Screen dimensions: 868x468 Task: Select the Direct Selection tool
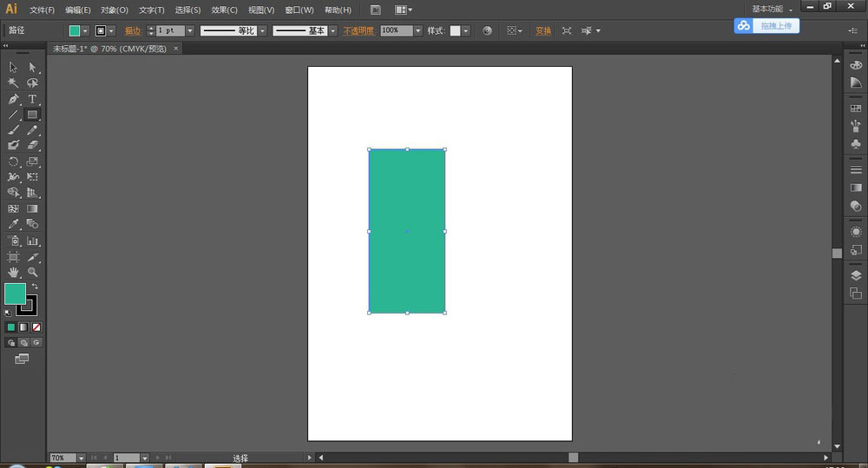[x=33, y=67]
